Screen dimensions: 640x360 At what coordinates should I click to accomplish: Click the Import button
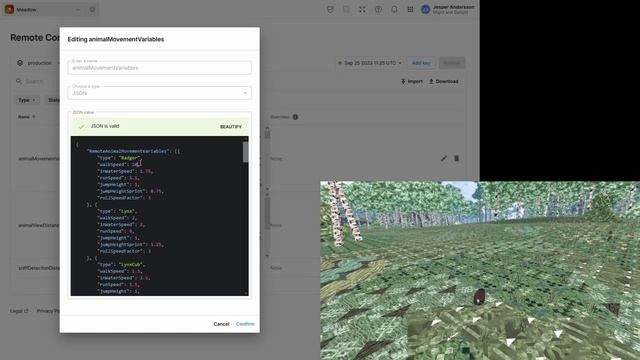click(411, 81)
